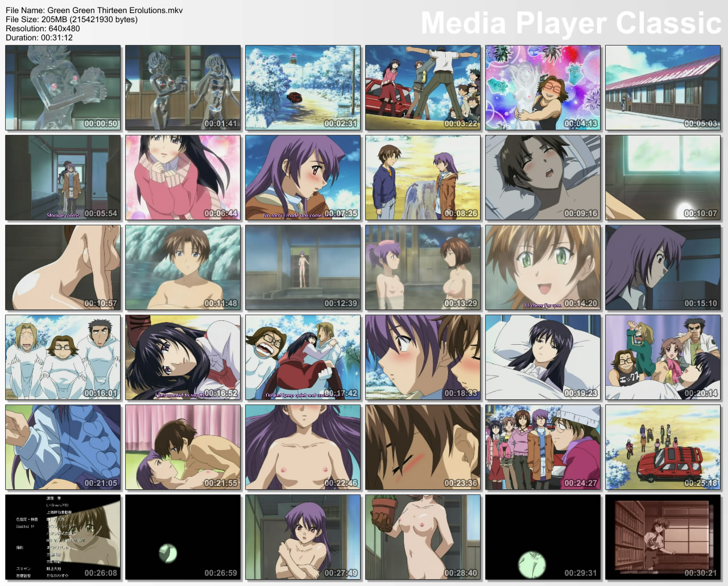Image resolution: width=728 pixels, height=586 pixels.
Task: Pick the thumbnail stamped 00:07:35
Action: (x=303, y=178)
